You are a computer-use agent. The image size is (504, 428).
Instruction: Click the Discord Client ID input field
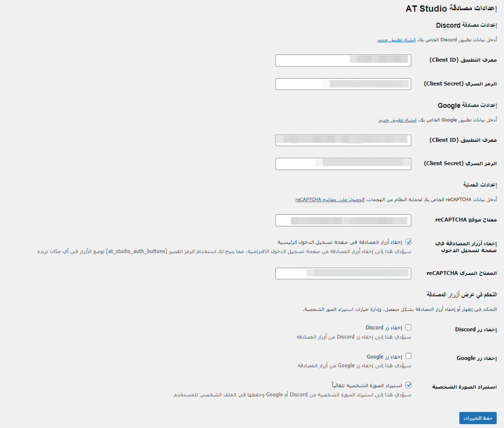click(x=343, y=60)
